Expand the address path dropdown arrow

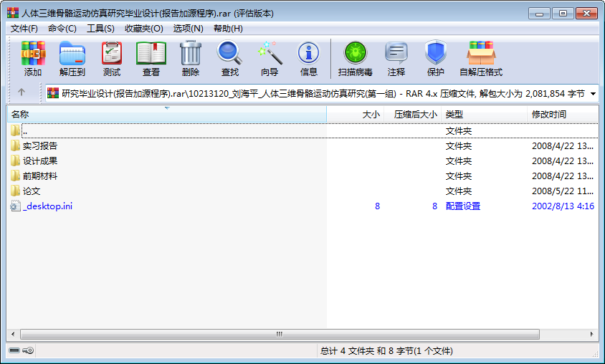(x=593, y=93)
